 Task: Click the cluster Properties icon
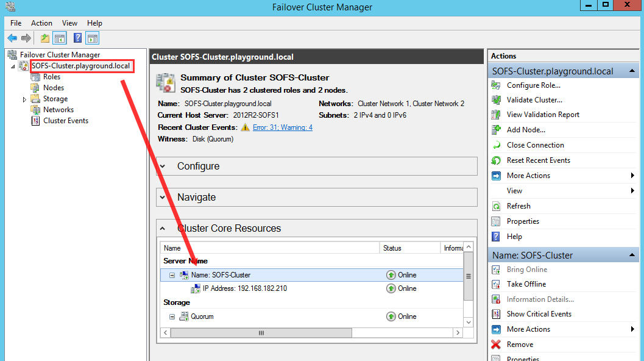(496, 221)
